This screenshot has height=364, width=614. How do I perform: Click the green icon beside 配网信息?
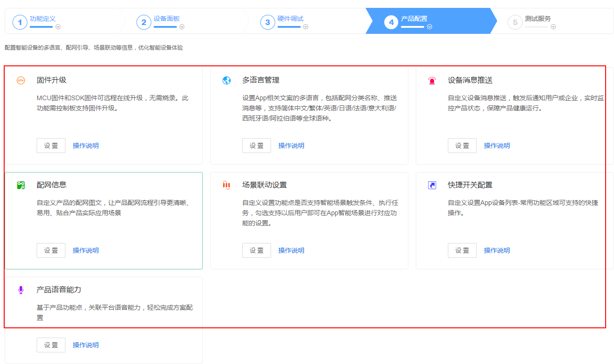(20, 185)
